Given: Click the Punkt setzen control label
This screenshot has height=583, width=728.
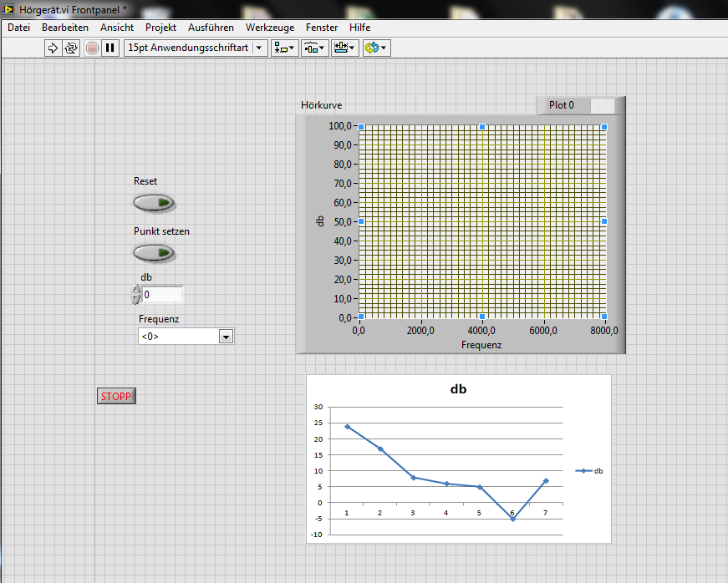Looking at the screenshot, I should point(161,231).
